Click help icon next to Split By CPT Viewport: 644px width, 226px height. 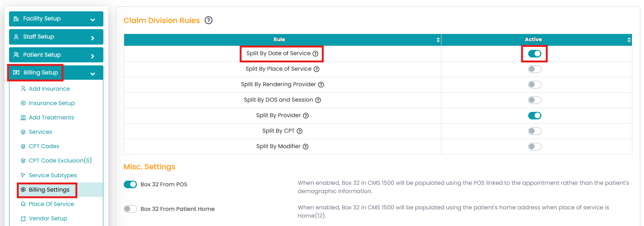[x=300, y=131]
